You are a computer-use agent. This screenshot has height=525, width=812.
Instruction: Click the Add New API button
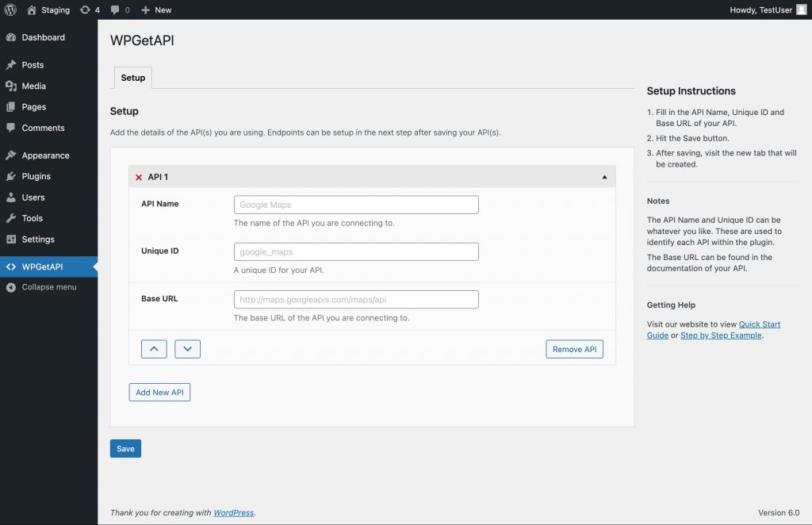pos(159,393)
